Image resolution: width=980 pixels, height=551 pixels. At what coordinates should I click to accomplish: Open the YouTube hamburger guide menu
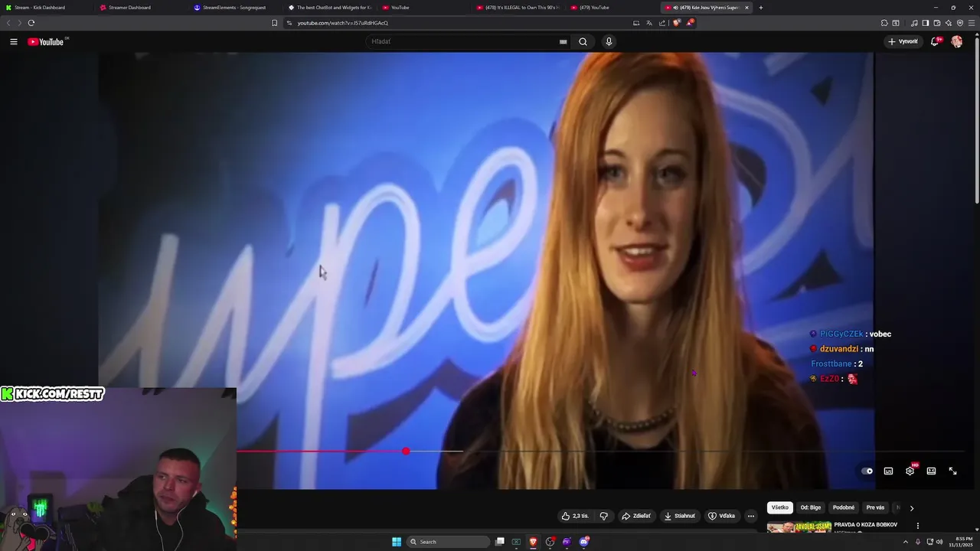point(14,41)
